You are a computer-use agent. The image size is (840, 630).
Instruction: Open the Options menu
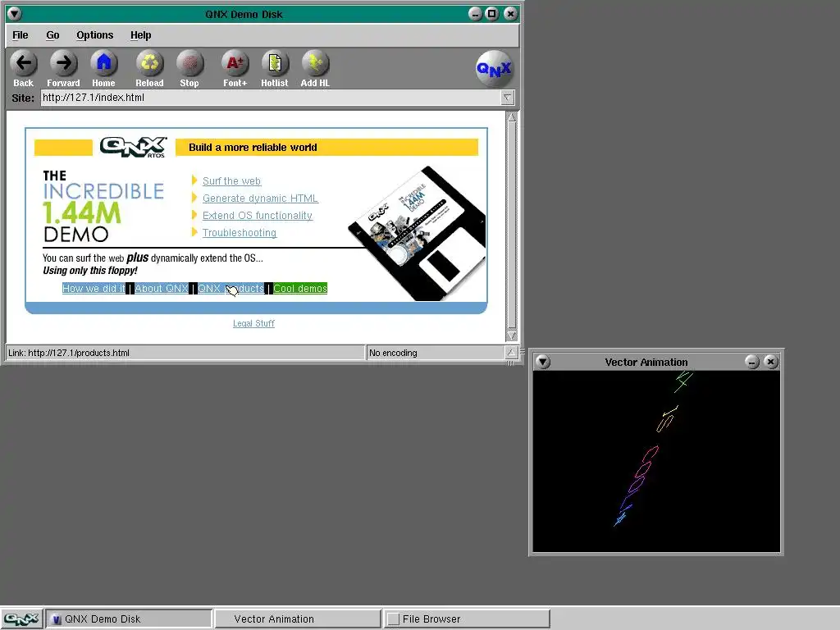pyautogui.click(x=95, y=34)
